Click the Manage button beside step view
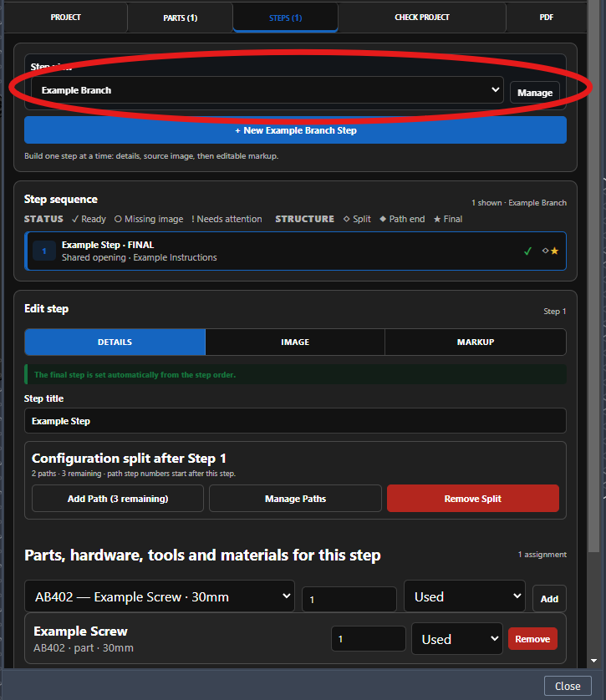606x700 pixels. click(535, 93)
